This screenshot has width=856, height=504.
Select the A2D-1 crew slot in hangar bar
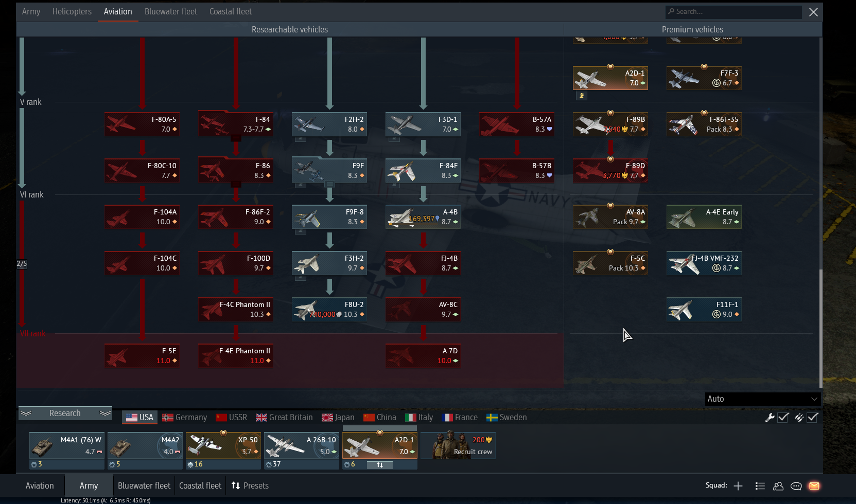pos(380,445)
